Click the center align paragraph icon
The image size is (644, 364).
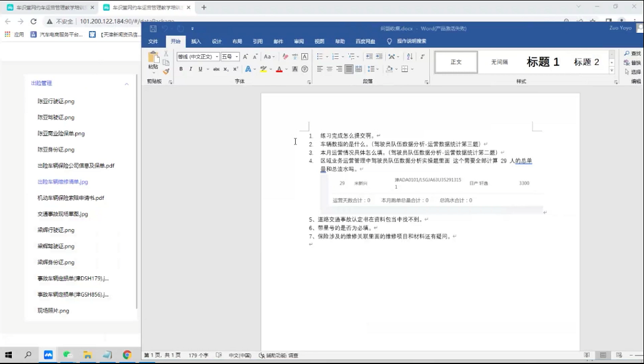click(x=330, y=69)
